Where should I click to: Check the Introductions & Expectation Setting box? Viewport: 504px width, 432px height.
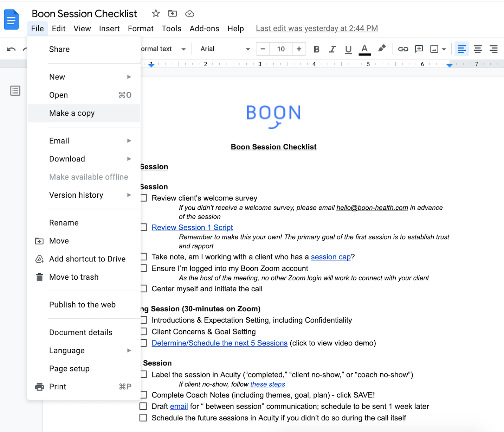(143, 320)
